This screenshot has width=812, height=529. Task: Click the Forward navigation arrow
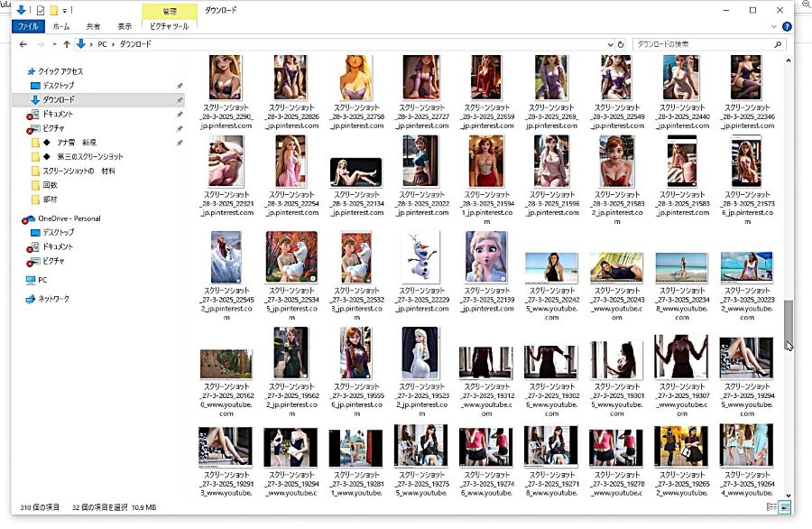(x=41, y=44)
